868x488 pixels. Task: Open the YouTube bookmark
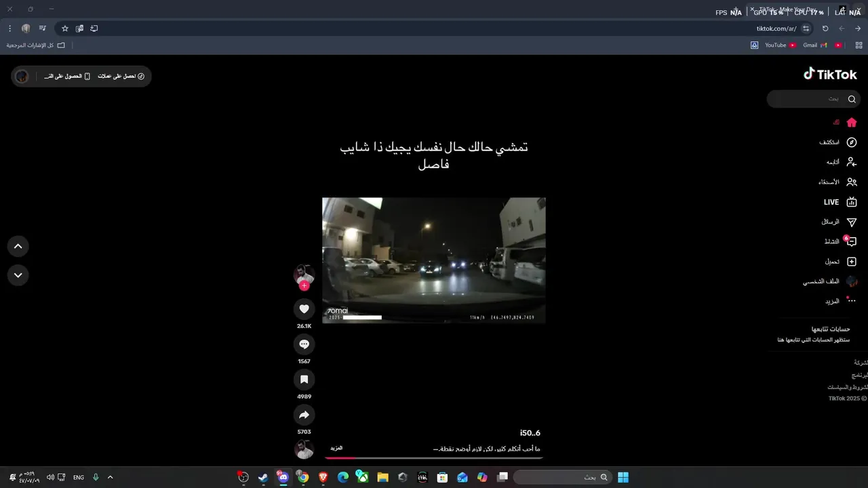[781, 45]
